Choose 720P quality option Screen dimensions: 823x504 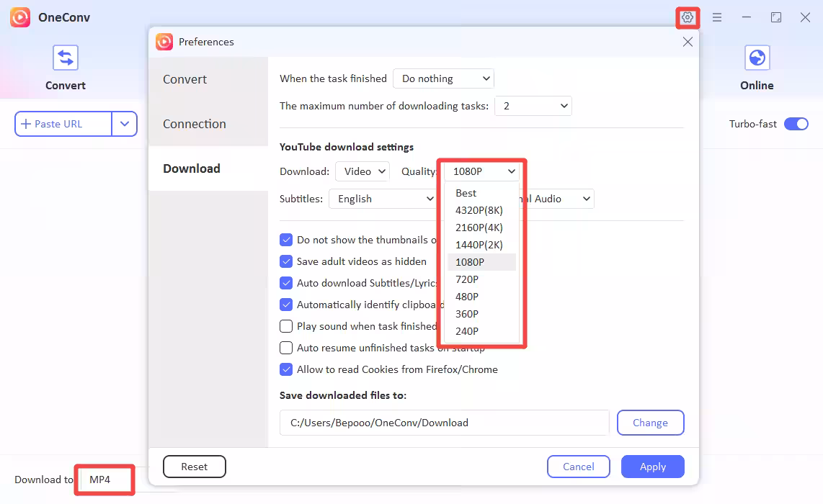467,279
